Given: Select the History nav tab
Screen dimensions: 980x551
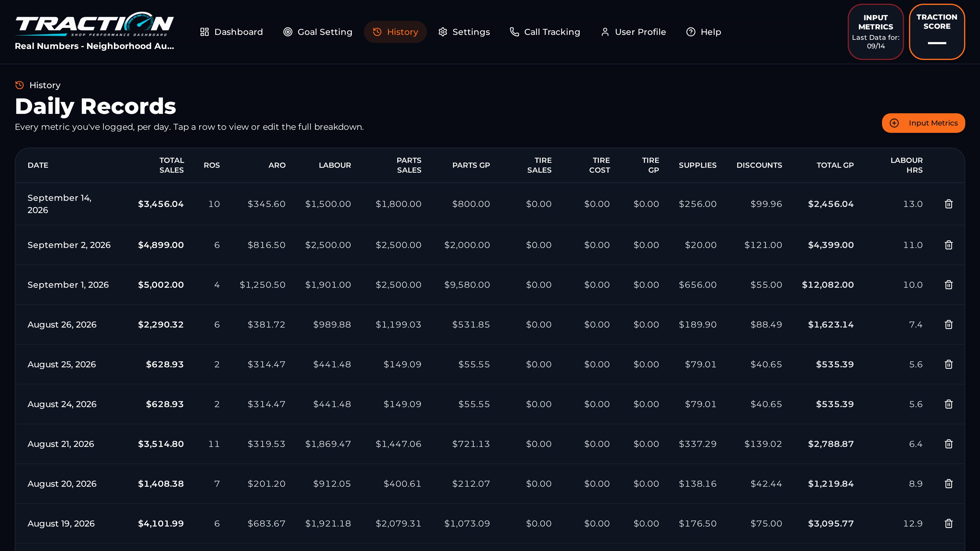Looking at the screenshot, I should (395, 32).
